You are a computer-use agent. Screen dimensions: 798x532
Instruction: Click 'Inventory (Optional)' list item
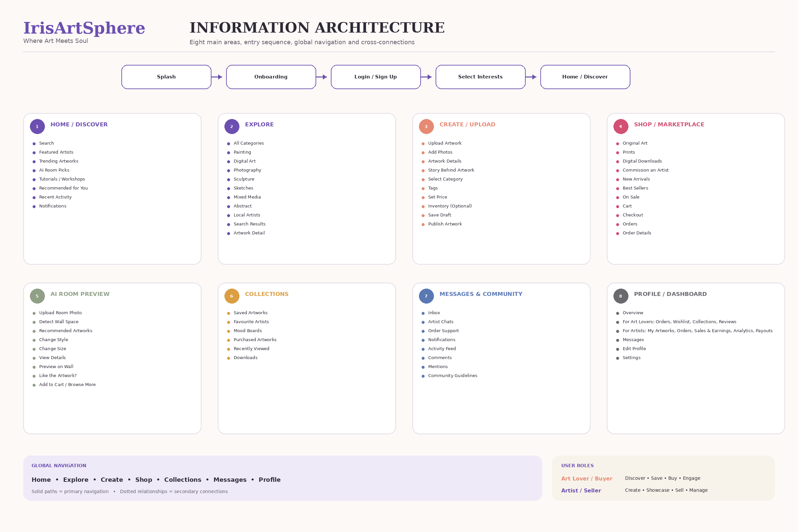[x=450, y=206]
